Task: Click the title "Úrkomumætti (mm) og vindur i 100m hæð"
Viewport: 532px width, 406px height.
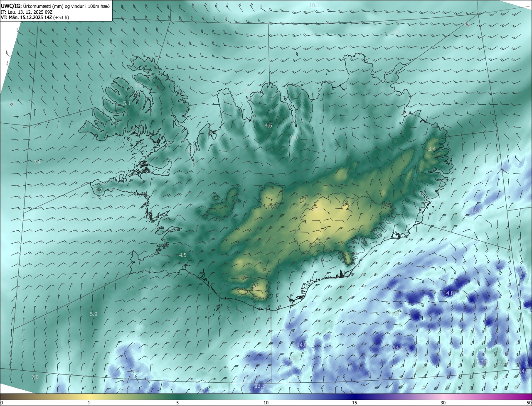Action: [66, 6]
